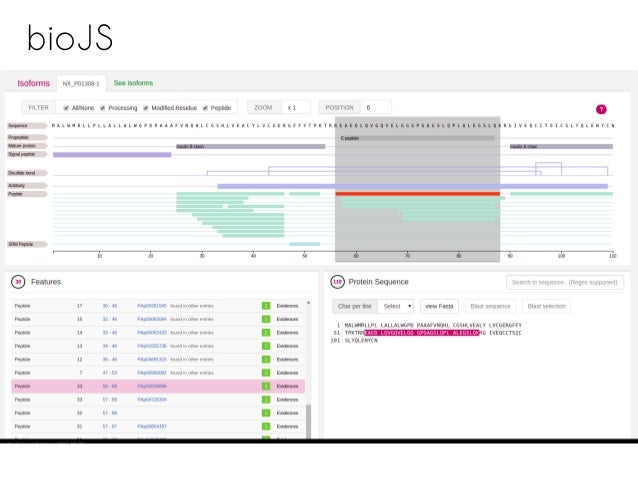Click the Signal peptide track label

pyautogui.click(x=27, y=154)
